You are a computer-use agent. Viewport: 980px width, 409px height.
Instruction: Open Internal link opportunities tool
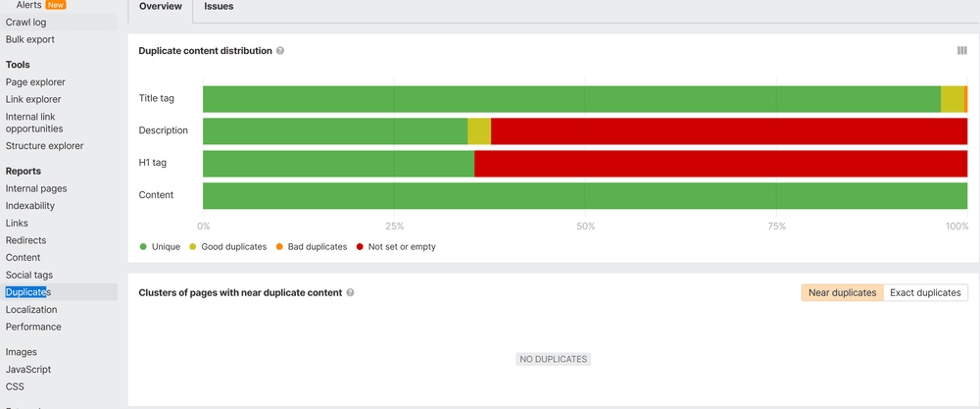[34, 122]
